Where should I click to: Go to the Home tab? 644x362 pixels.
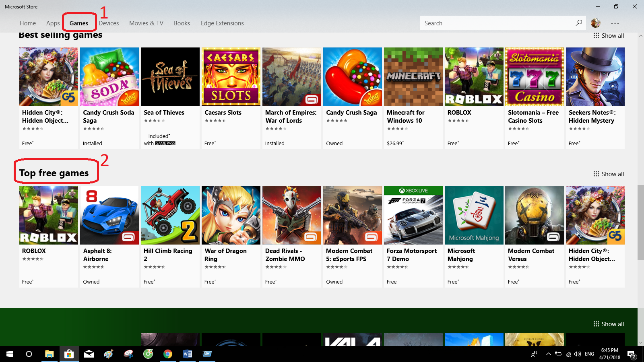28,23
